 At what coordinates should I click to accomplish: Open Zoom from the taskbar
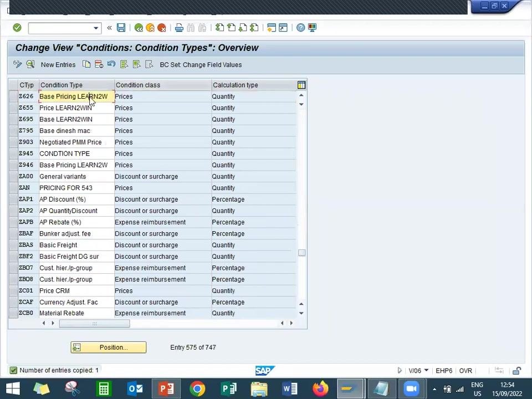point(412,388)
